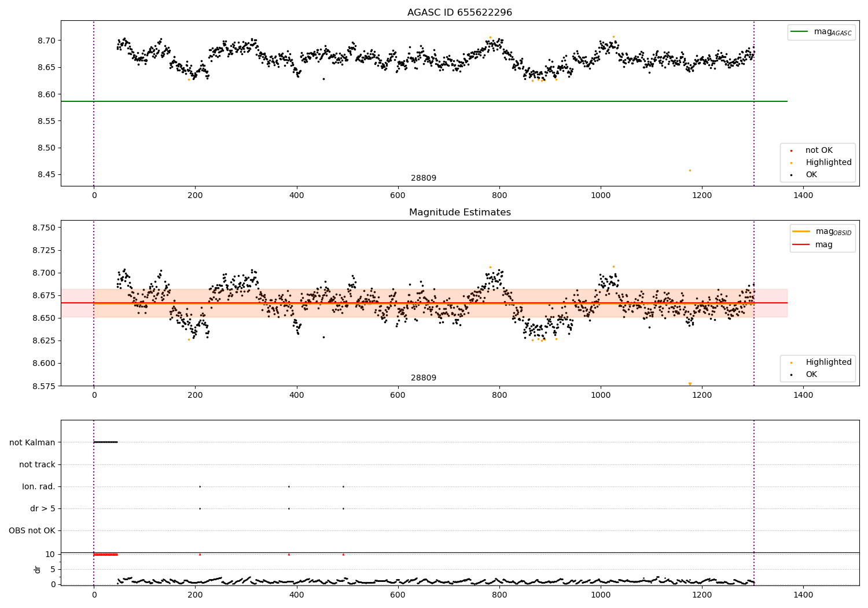Select the mag AGASC legend entry

coord(821,32)
